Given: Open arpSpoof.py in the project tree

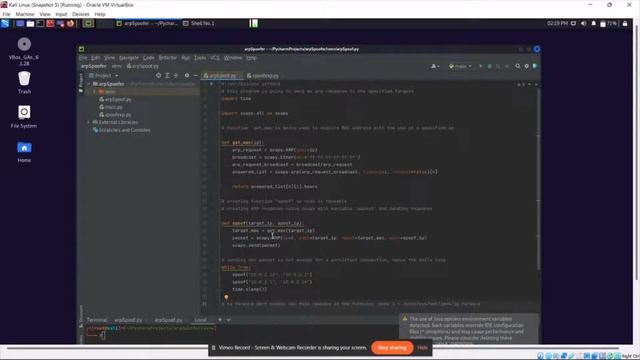Looking at the screenshot, I should point(115,100).
